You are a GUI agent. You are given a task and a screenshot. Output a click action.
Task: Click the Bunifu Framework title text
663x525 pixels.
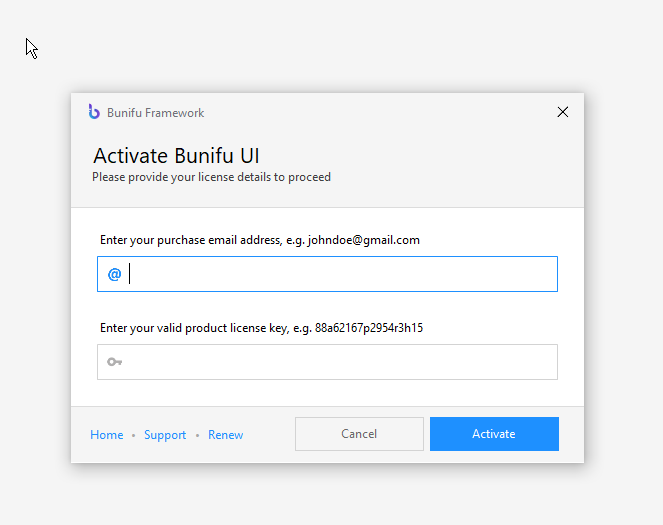(156, 113)
